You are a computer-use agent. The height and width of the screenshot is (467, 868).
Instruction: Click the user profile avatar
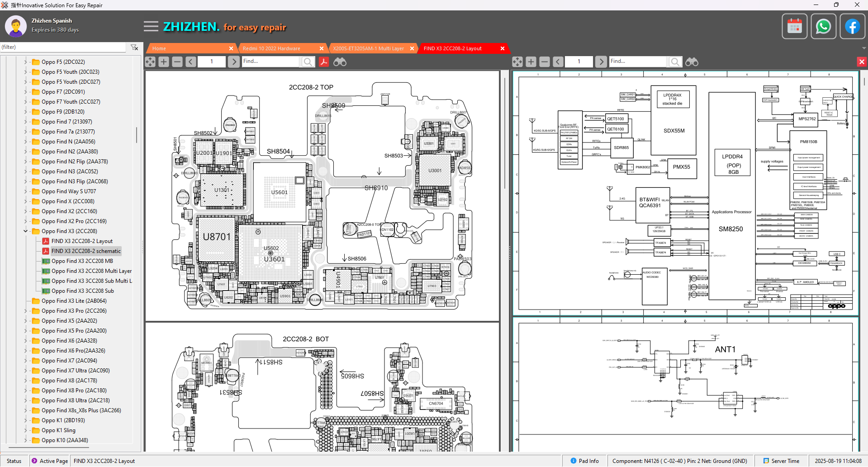pyautogui.click(x=16, y=26)
